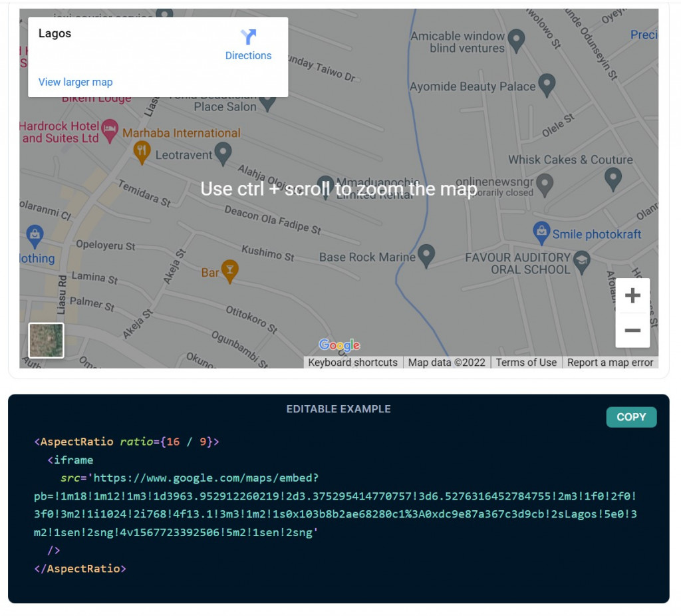The image size is (681, 616).
Task: Select the Marhaba International restaurant pin
Action: [x=142, y=152]
